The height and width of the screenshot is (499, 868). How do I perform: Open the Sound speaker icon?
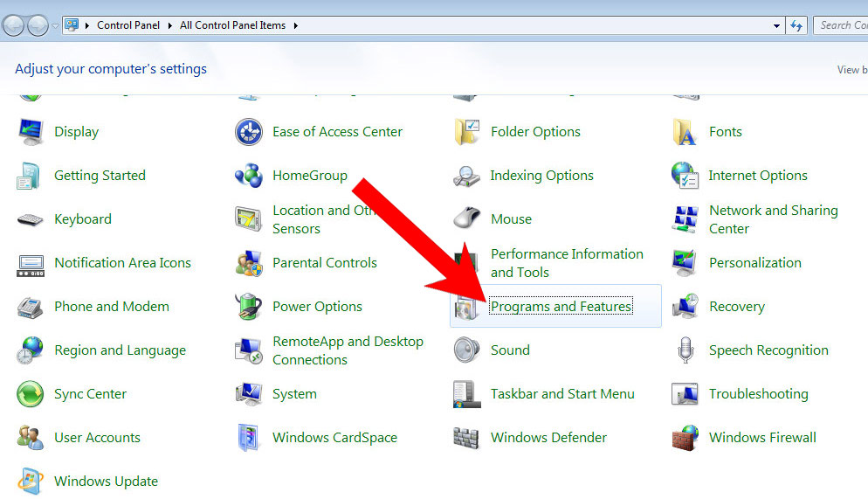click(x=466, y=350)
